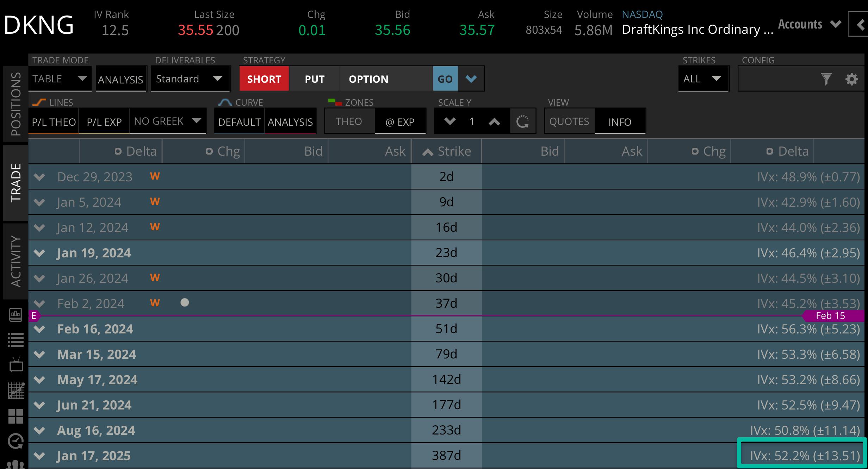Screen dimensions: 868x469
Task: Select ANALYSIS curve mode
Action: (290, 122)
